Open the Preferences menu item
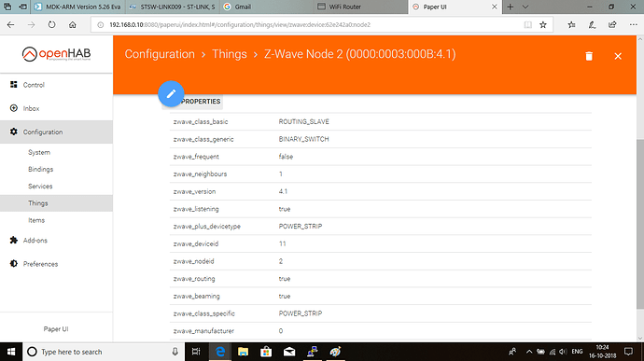Screen dimensions: 644x361 (x=40, y=264)
